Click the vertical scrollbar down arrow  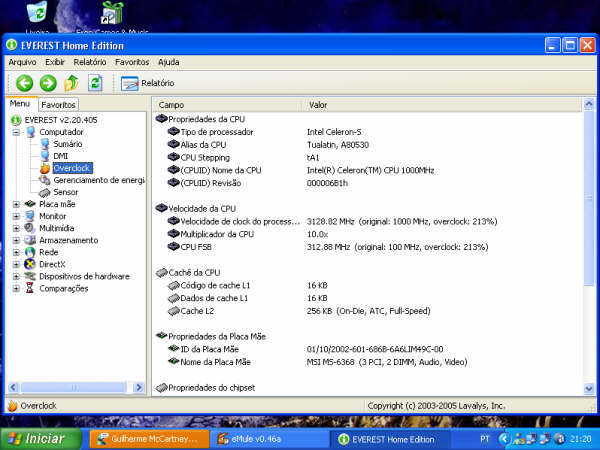(x=589, y=389)
